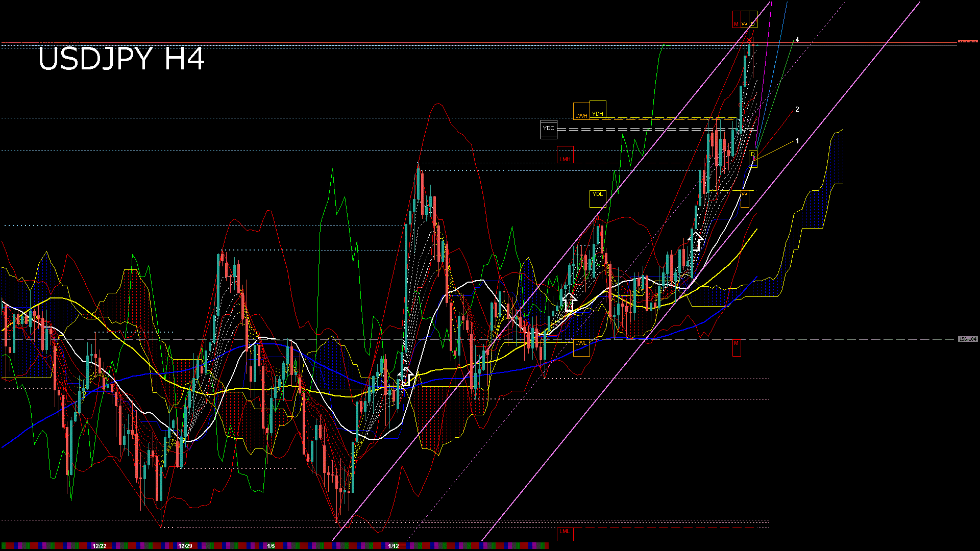
Task: Select the 12/29 date marker
Action: 185,546
